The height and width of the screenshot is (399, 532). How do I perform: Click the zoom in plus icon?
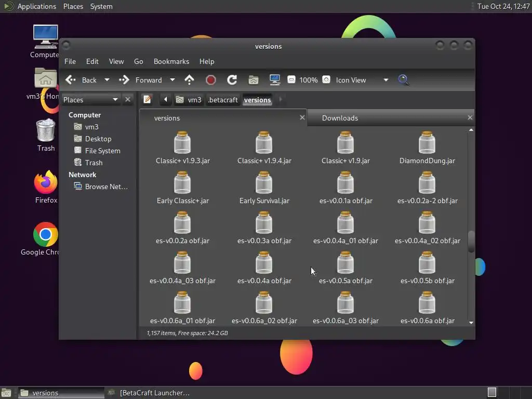(x=326, y=80)
